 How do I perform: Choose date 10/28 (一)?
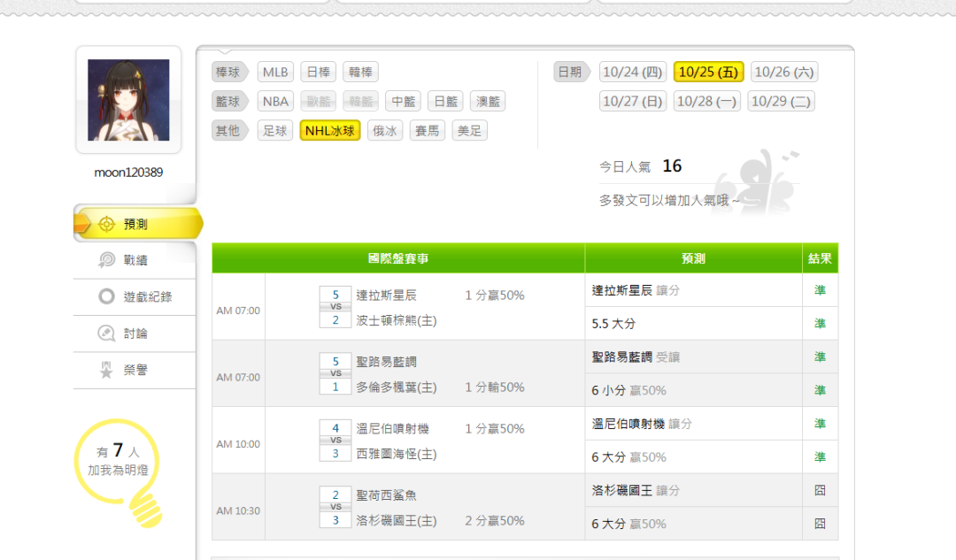[x=707, y=101]
